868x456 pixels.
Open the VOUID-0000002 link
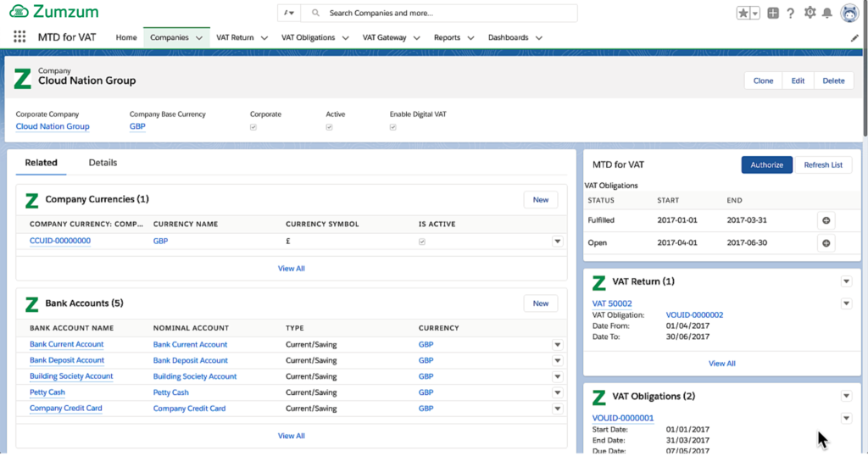(694, 315)
